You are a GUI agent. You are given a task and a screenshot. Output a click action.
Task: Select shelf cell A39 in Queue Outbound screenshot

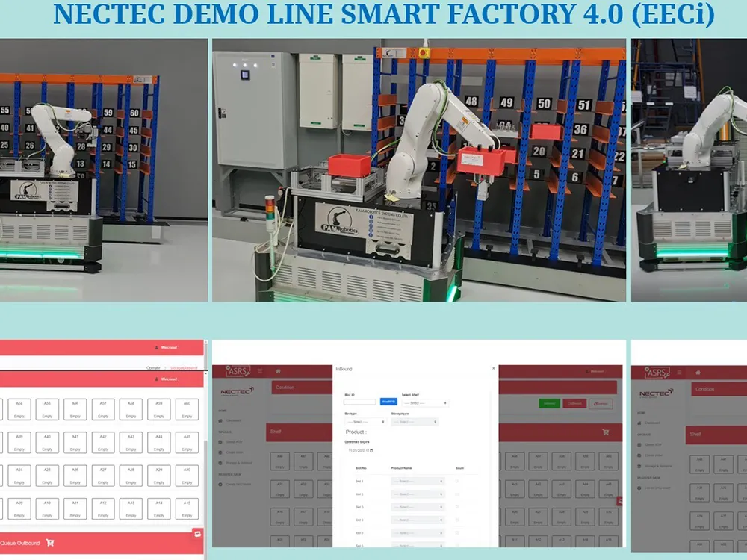19,443
